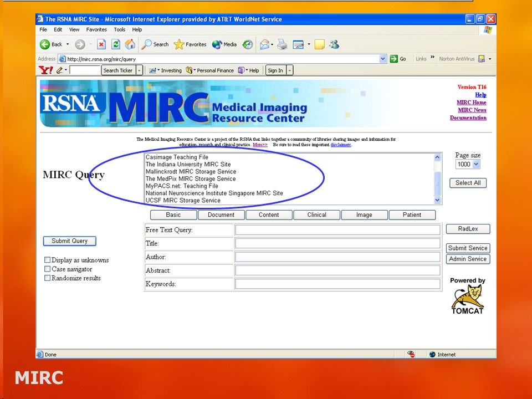
Task: Open the Mail envelope icon
Action: point(264,44)
